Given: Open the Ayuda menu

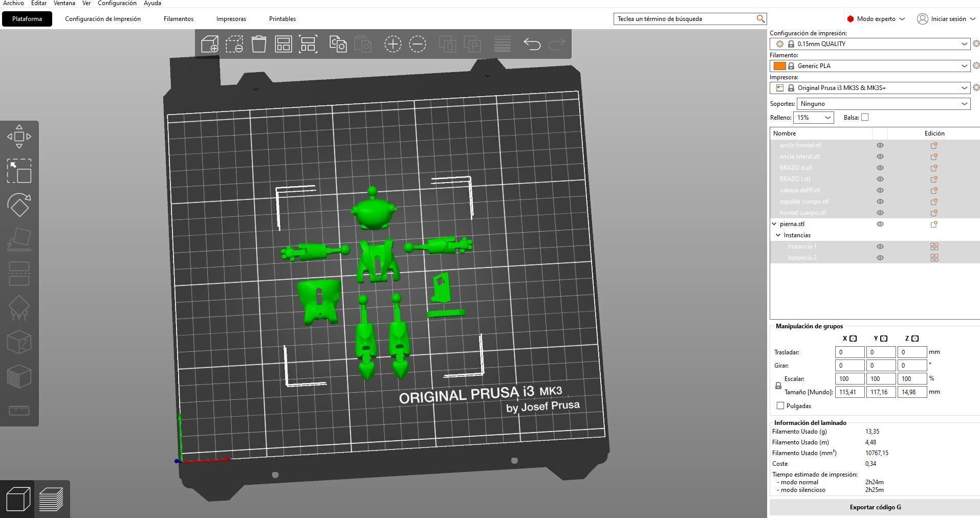Looking at the screenshot, I should coord(153,3).
